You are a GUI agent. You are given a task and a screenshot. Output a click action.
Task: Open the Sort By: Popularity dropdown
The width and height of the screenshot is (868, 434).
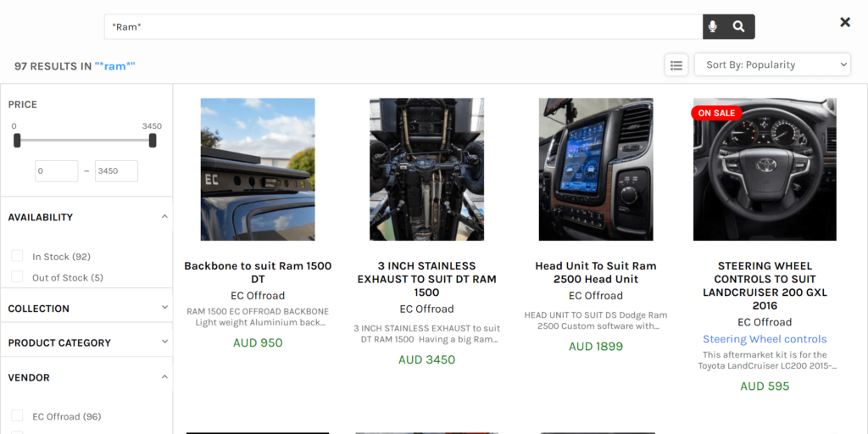772,64
